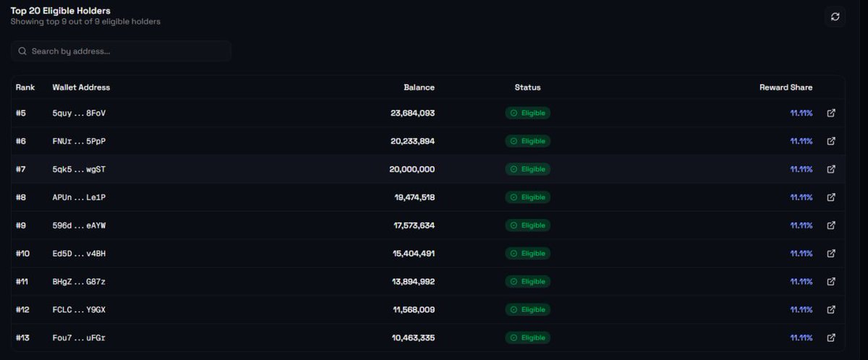Select wallet address 596d...eAYW
Viewport: 868px width, 360px height.
point(80,226)
